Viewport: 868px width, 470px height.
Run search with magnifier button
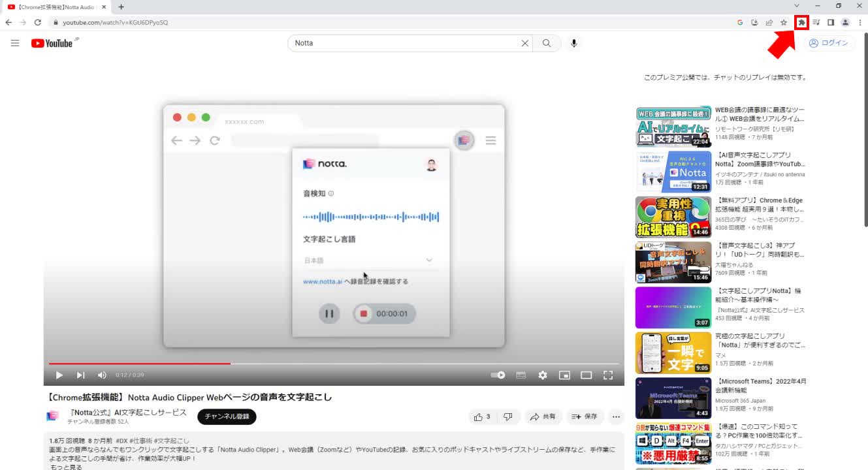[547, 43]
